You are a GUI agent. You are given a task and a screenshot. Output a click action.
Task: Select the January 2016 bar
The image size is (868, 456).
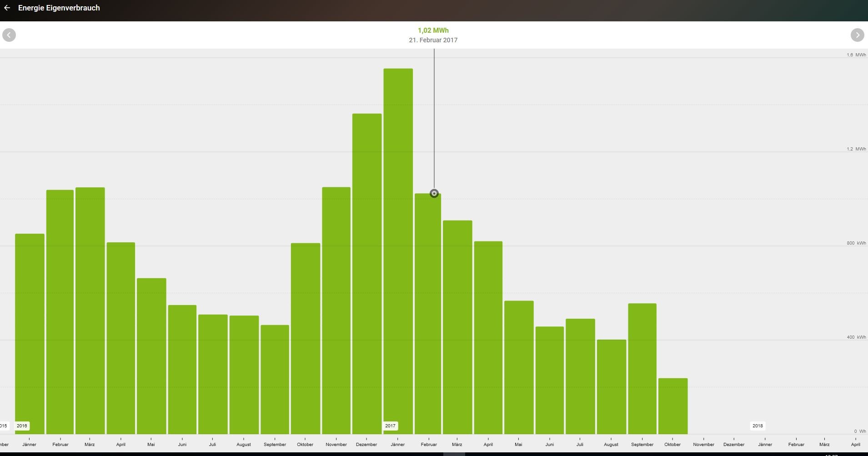pos(30,334)
